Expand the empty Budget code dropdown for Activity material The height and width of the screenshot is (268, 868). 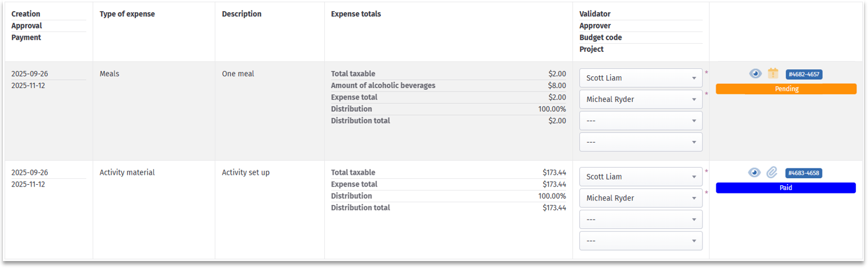[640, 220]
